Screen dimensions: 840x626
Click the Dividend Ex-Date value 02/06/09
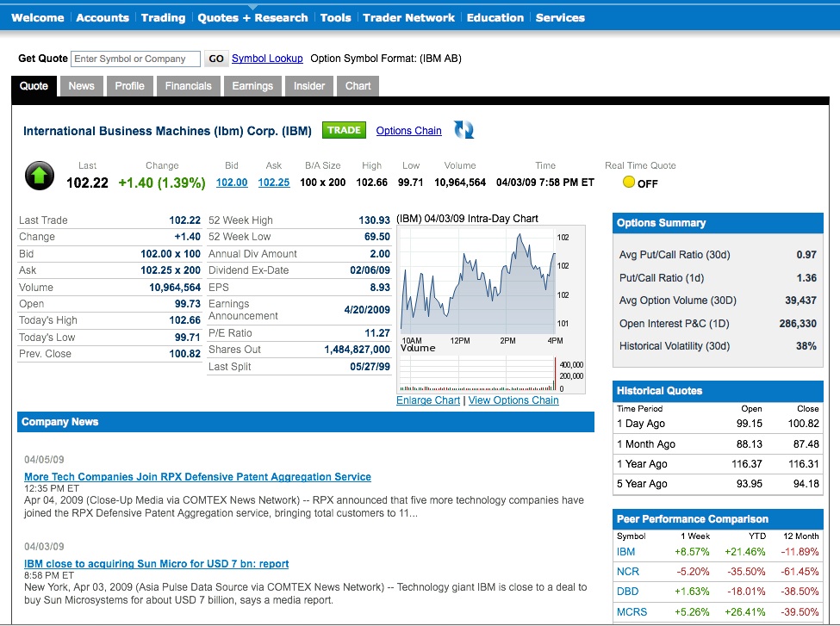click(x=370, y=270)
